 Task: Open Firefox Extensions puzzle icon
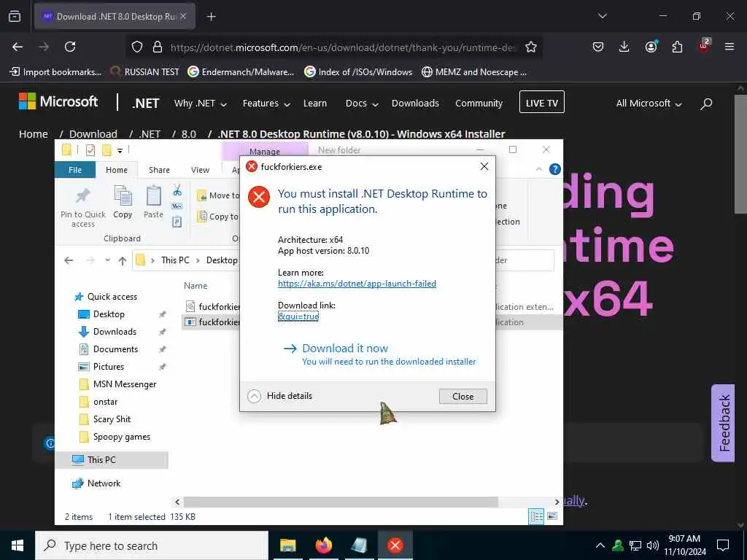[677, 47]
